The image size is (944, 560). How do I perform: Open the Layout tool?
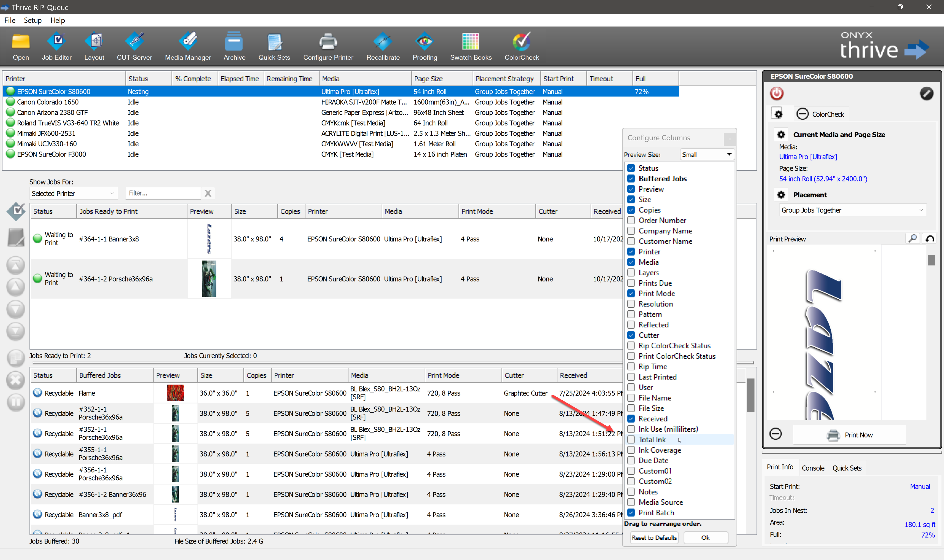tap(94, 46)
